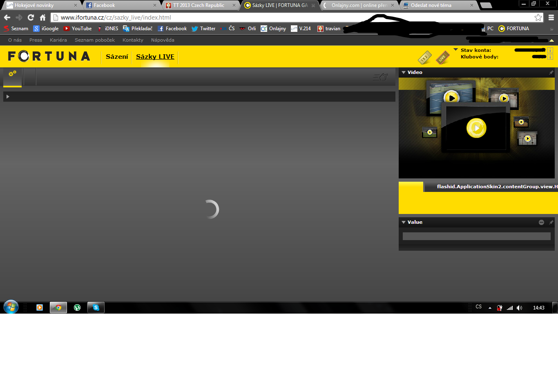Pin the Video panel
This screenshot has height=392, width=558.
[551, 72]
